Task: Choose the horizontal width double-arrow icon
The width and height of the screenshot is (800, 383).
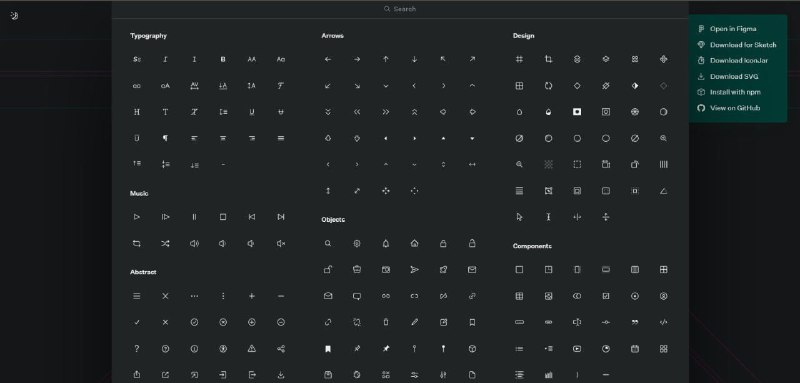Action: pyautogui.click(x=472, y=164)
